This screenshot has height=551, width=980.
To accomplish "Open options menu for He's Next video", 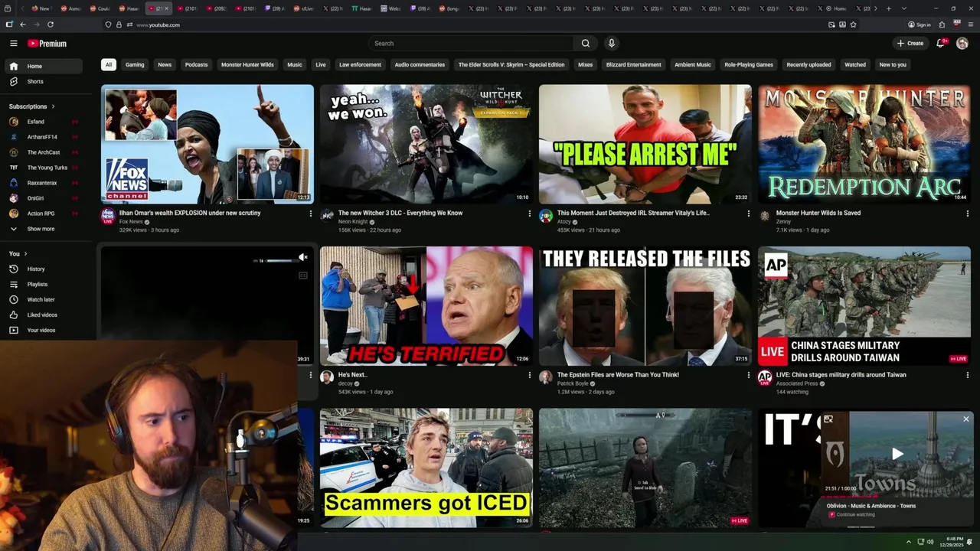I will pos(529,375).
